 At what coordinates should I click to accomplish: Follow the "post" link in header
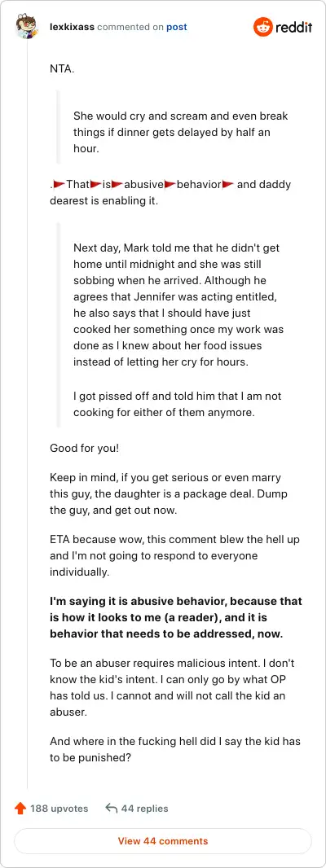click(177, 27)
